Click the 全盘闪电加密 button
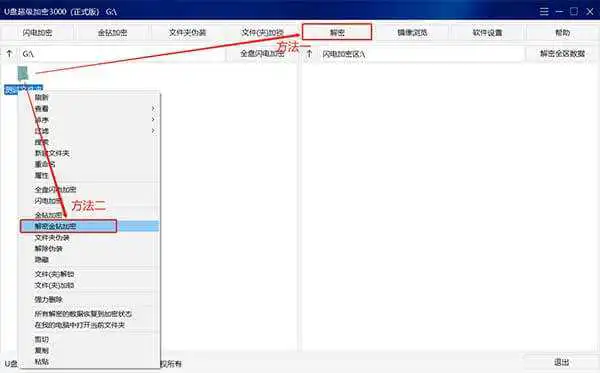 pyautogui.click(x=262, y=54)
